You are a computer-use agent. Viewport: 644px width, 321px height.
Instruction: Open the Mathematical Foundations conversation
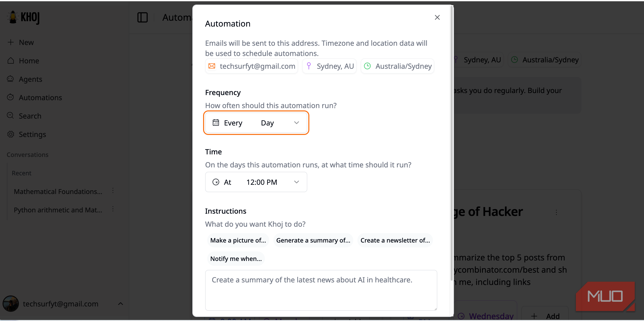58,191
